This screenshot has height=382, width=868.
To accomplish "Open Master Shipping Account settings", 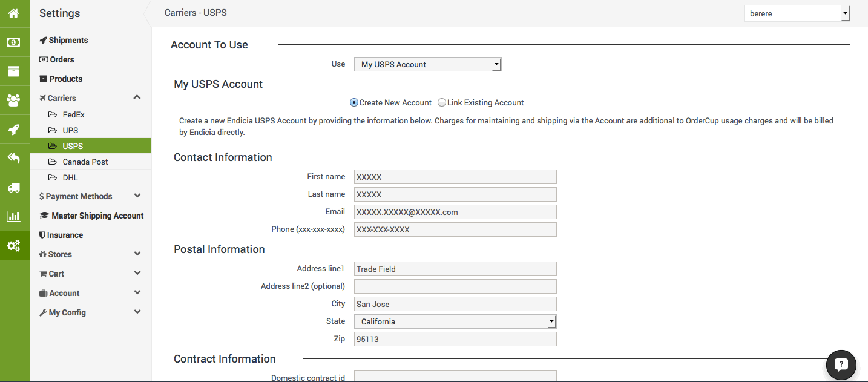I will 91,216.
